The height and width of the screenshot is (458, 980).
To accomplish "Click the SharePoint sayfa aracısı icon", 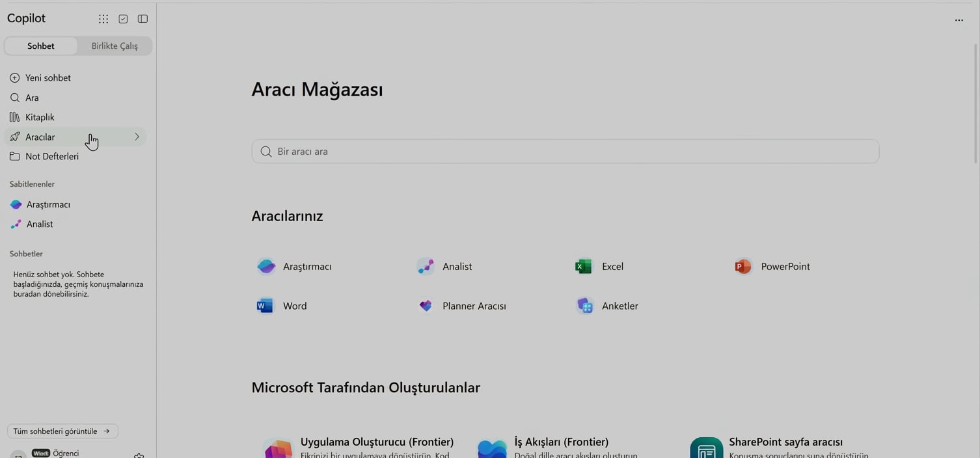I will point(707,449).
